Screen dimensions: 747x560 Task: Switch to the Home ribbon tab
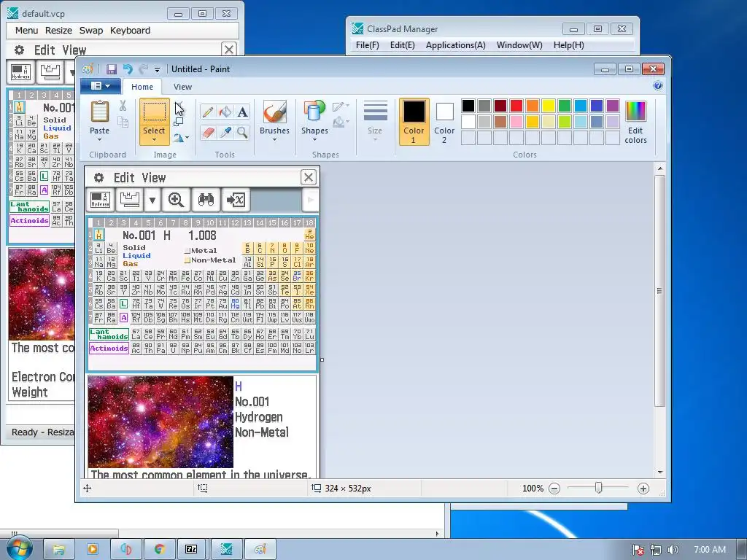[x=142, y=87]
